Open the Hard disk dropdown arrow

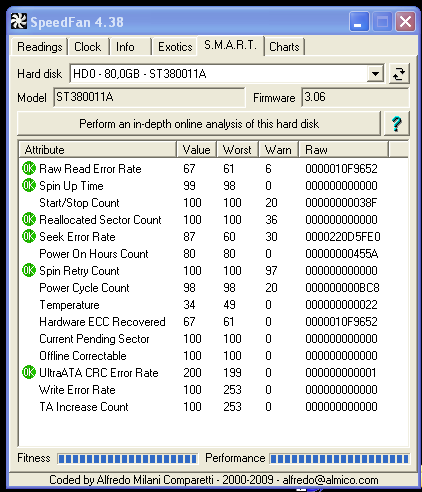(x=375, y=74)
